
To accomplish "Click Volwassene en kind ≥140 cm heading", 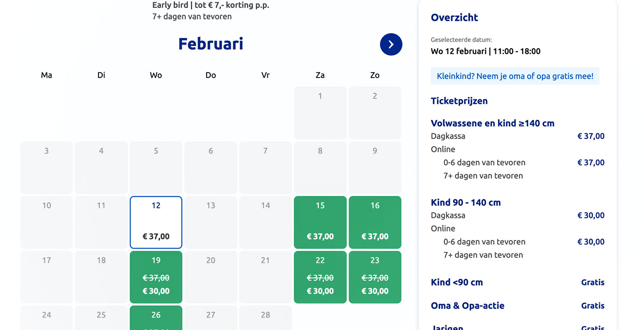I will click(x=493, y=123).
